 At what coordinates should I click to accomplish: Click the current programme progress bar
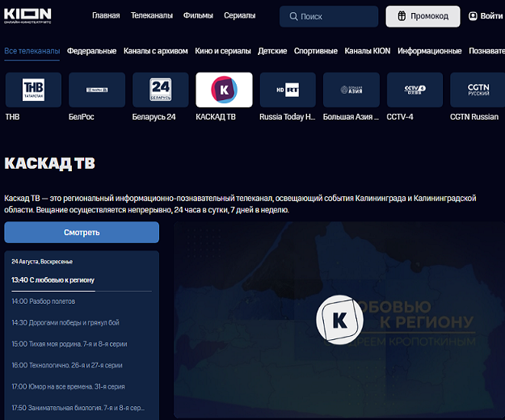coord(82,291)
